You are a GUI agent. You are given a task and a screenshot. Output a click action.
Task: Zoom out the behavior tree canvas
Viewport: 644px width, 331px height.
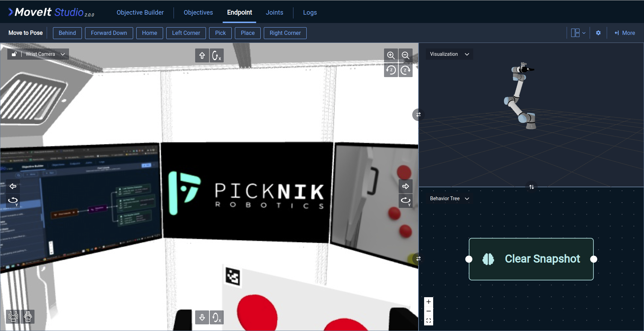tap(429, 311)
